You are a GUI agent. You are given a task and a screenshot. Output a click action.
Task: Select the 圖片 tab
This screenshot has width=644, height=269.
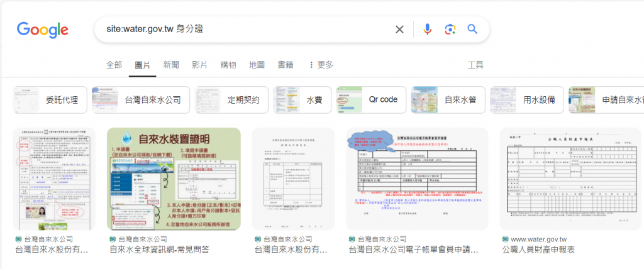pos(143,65)
